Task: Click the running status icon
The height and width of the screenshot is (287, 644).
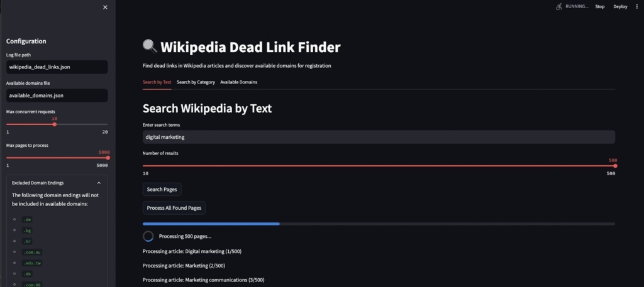Action: tap(558, 6)
